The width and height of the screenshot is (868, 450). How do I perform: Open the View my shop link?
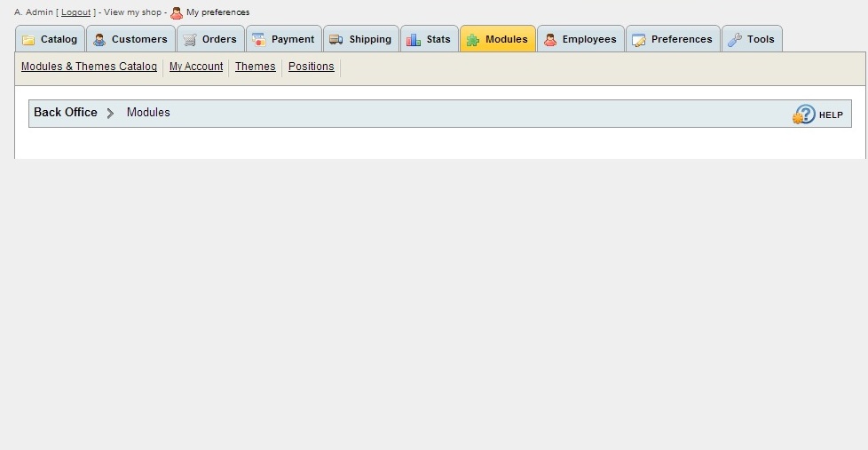(133, 12)
